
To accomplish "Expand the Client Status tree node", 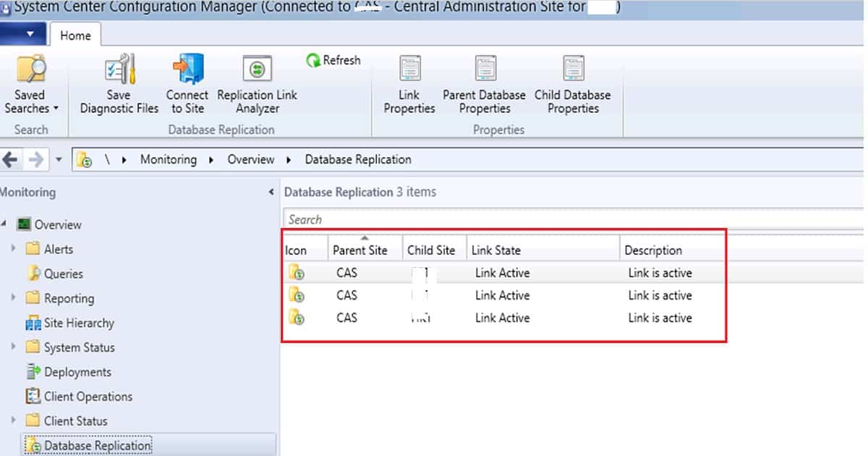I will tap(13, 421).
